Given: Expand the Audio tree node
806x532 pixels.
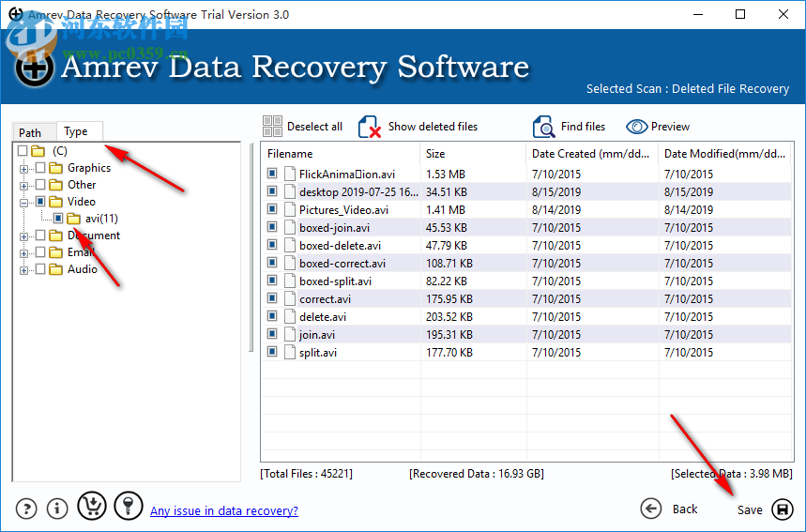Looking at the screenshot, I should [x=23, y=270].
